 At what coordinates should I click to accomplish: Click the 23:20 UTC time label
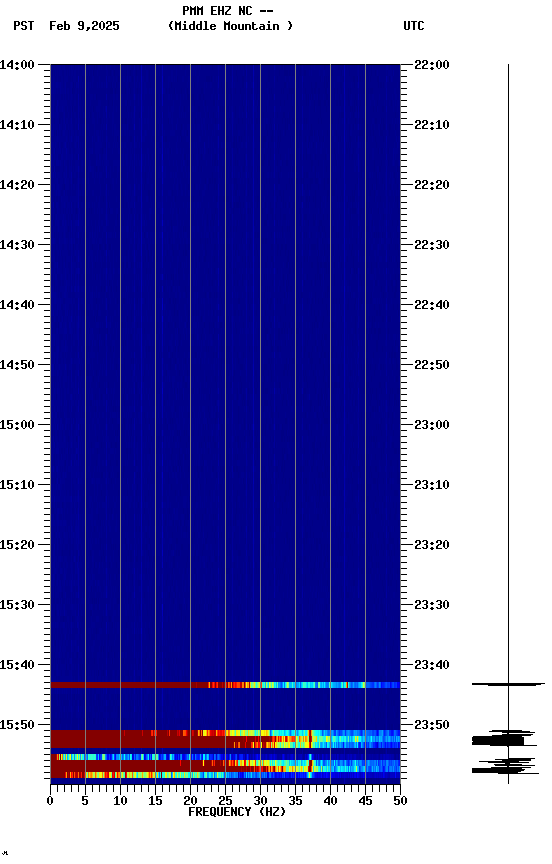(x=432, y=545)
